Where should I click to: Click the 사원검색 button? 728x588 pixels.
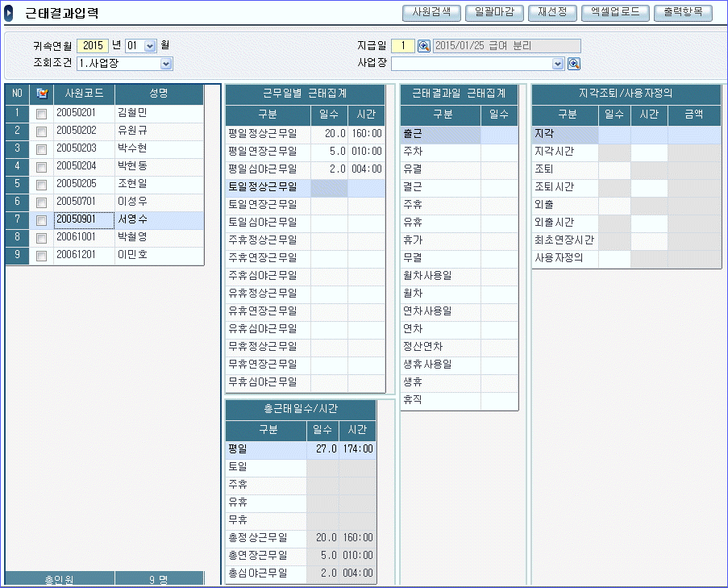click(431, 13)
